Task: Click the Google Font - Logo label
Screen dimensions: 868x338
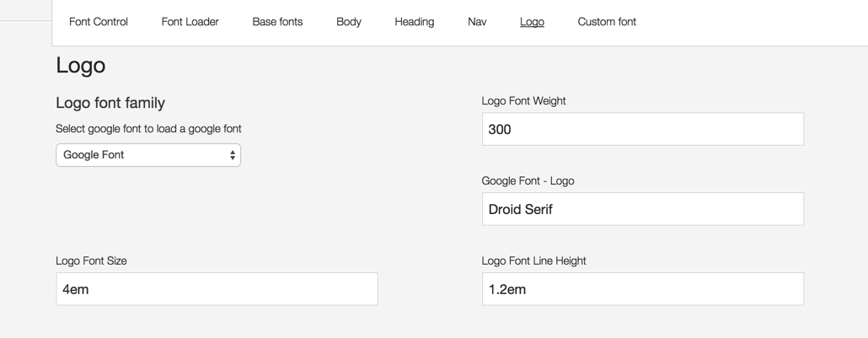Action: pyautogui.click(x=528, y=180)
